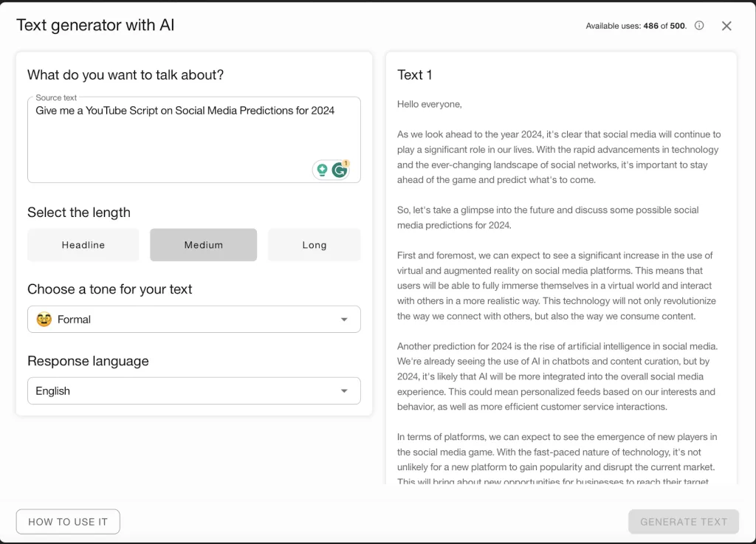Image resolution: width=756 pixels, height=544 pixels.
Task: Click the Text 1 heading
Action: coord(415,75)
